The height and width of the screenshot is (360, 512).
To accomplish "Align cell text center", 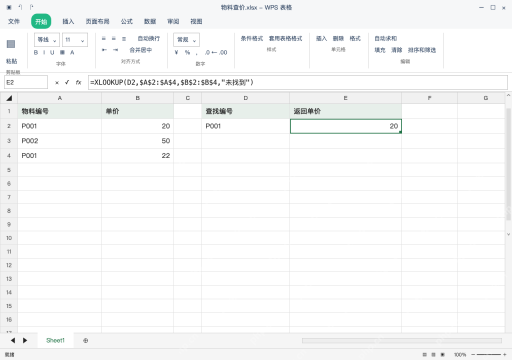I will 114,39.
